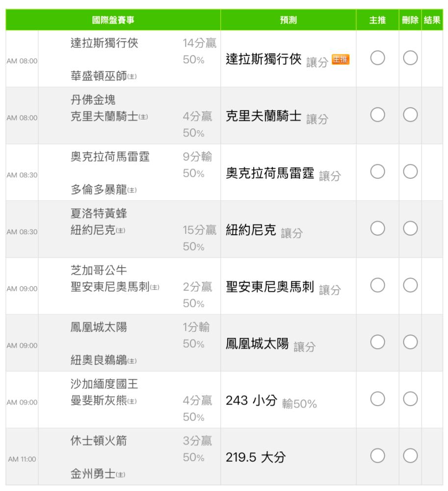
Task: Select 主推 radio for 紐約尼克 row
Action: [377, 228]
